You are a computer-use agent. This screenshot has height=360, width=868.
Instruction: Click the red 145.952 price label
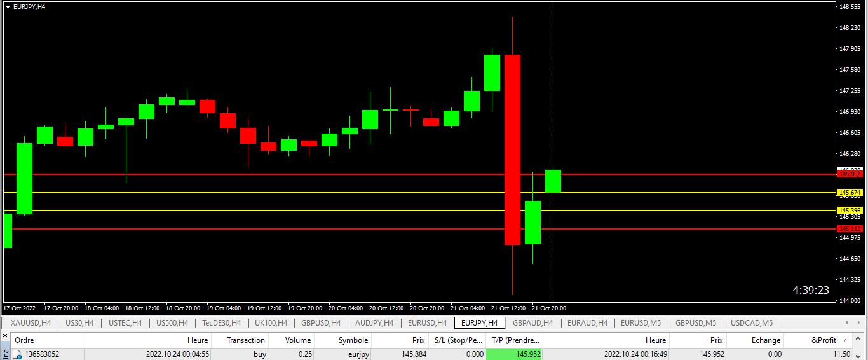coord(850,174)
